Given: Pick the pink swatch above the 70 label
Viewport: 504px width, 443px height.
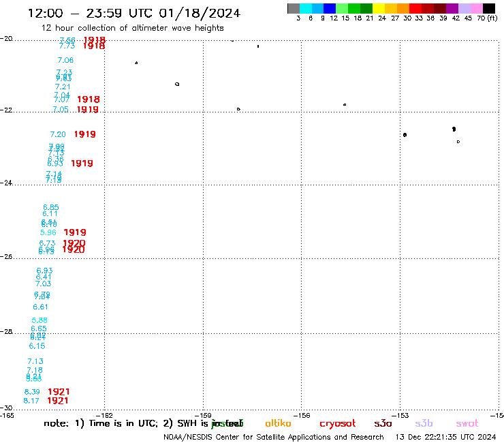Looking at the screenshot, I should (x=476, y=8).
